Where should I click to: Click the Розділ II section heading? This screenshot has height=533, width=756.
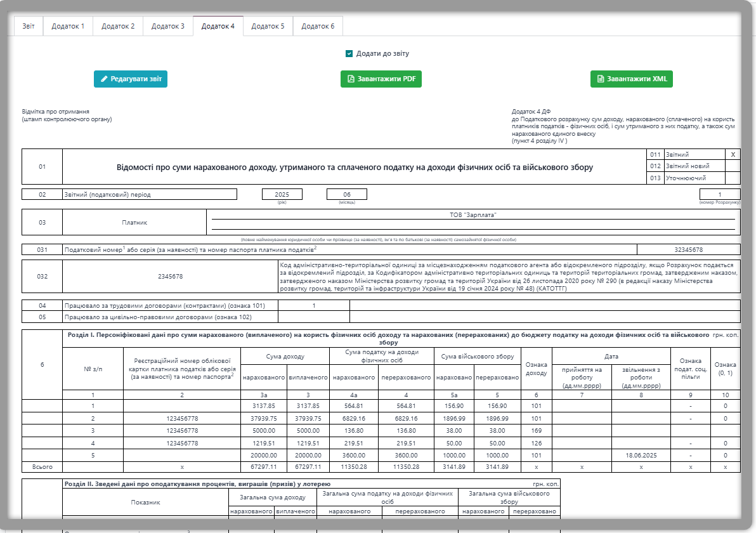coord(198,484)
